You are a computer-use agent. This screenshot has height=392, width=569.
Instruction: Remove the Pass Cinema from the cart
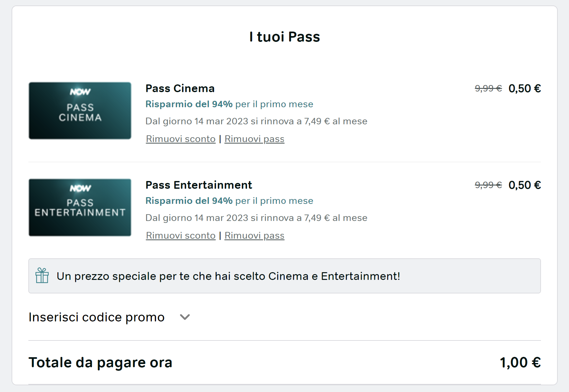click(254, 139)
